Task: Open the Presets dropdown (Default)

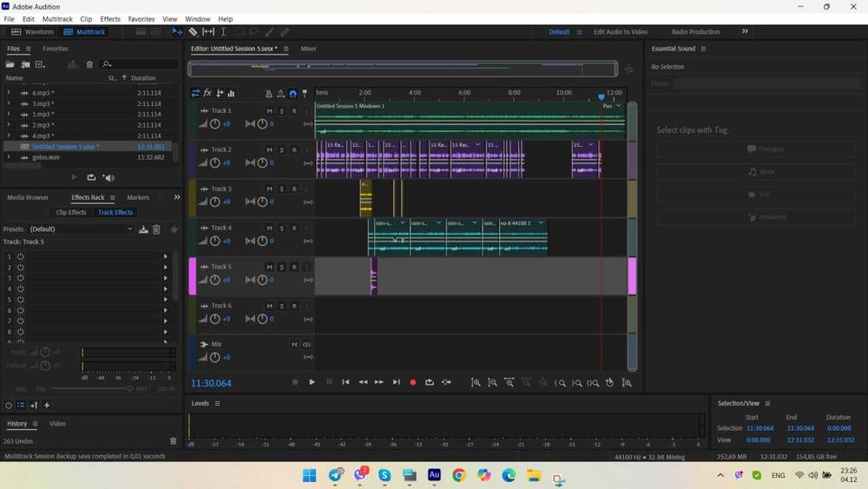Action: coord(82,229)
